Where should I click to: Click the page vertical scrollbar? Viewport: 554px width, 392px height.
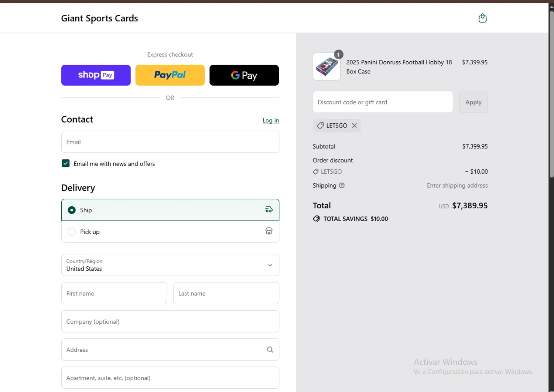coord(551,94)
